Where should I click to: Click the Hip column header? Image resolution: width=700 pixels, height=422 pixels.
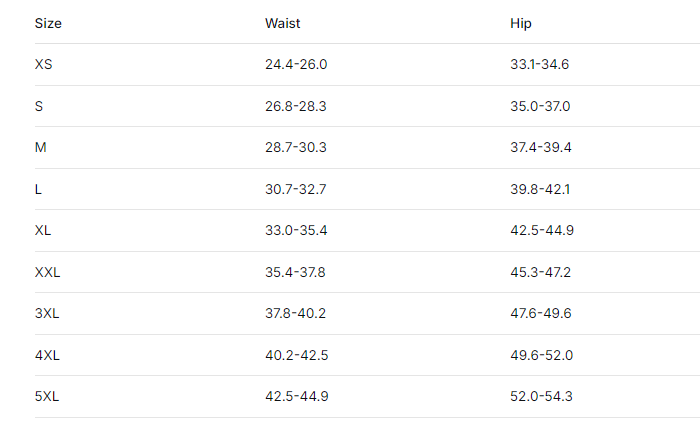point(521,23)
